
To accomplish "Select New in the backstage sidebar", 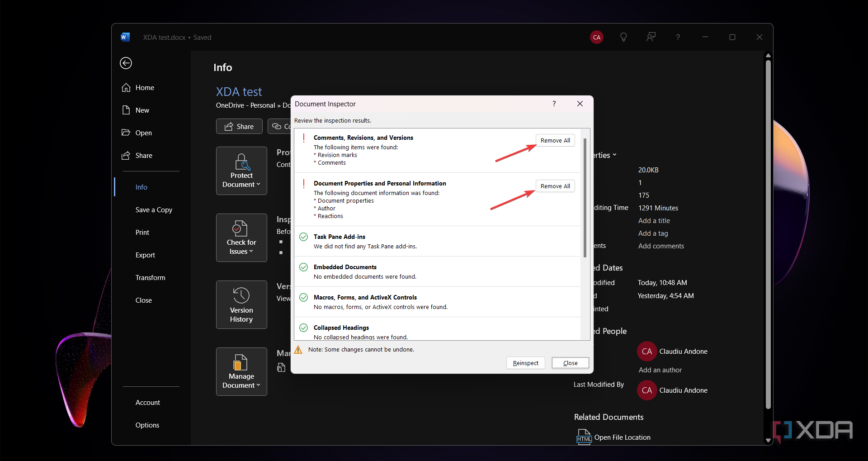I will 136,110.
